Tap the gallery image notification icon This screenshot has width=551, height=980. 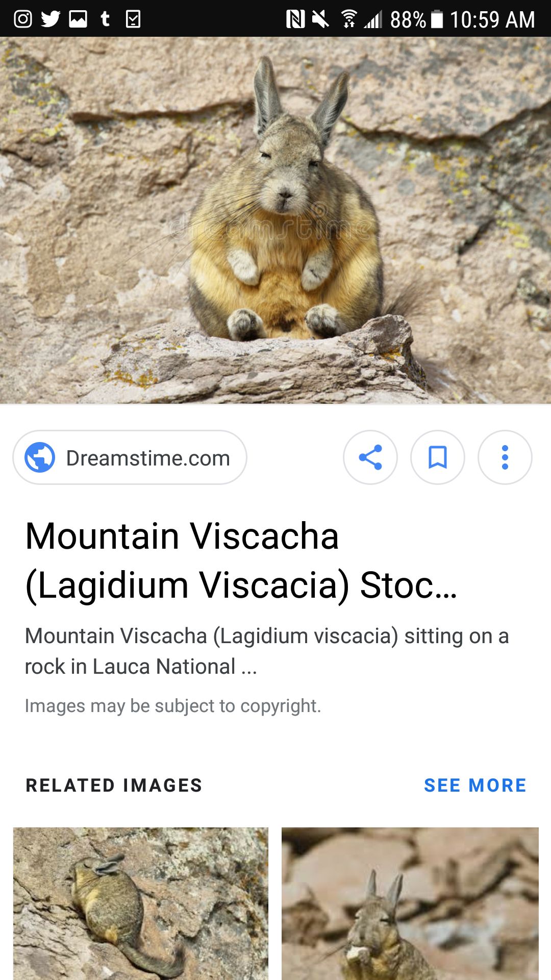[x=78, y=19]
